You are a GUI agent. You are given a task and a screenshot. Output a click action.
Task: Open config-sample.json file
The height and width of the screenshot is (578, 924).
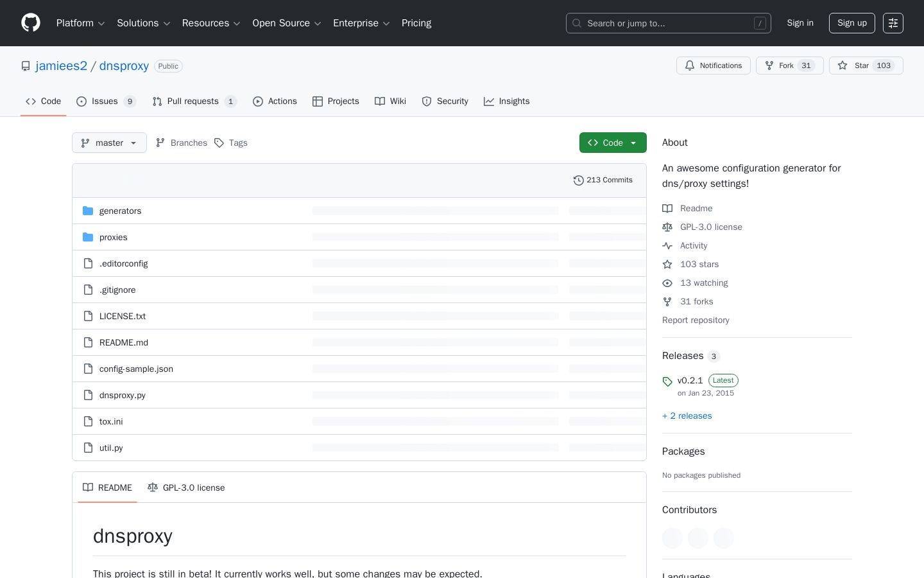pos(136,369)
